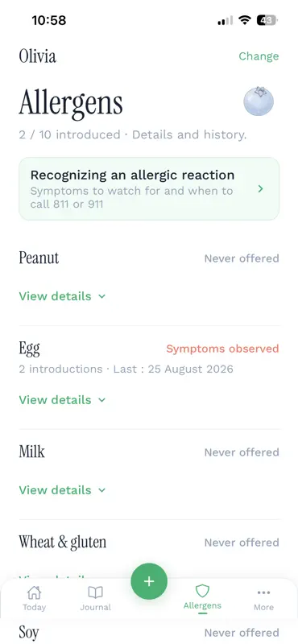
Task: Tap the Never offered status for Milk
Action: 242,452
